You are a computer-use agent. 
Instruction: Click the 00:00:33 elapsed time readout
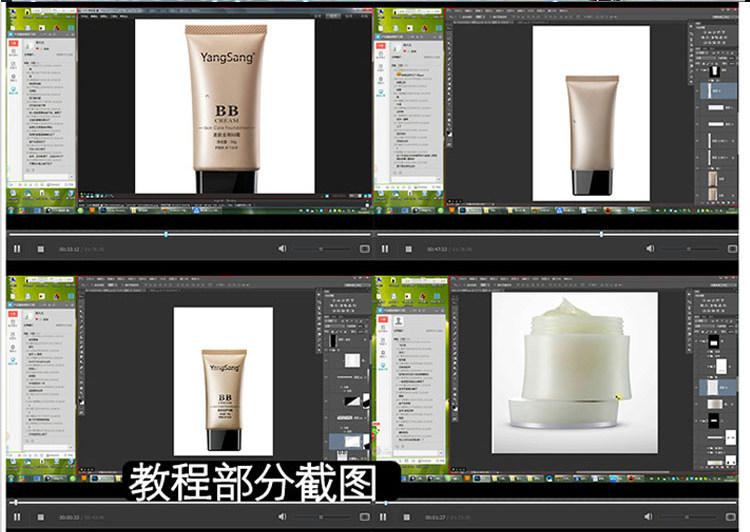(x=69, y=517)
